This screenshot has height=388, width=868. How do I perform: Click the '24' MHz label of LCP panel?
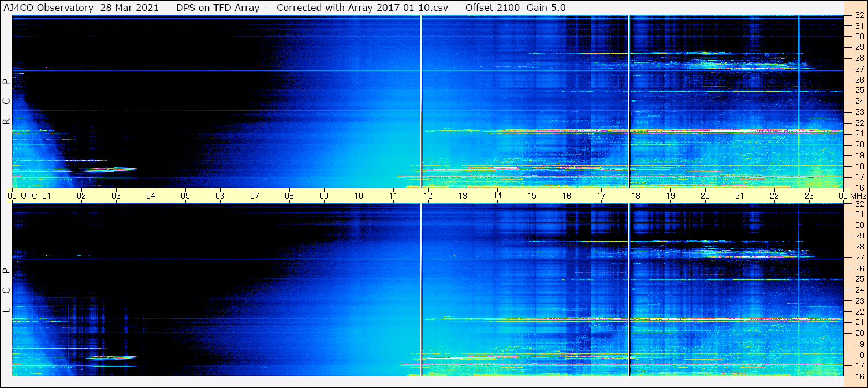[x=859, y=290]
